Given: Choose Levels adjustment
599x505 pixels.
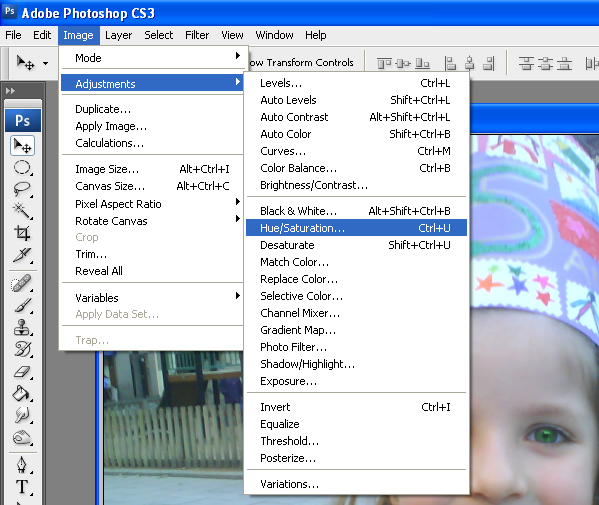Looking at the screenshot, I should point(356,83).
